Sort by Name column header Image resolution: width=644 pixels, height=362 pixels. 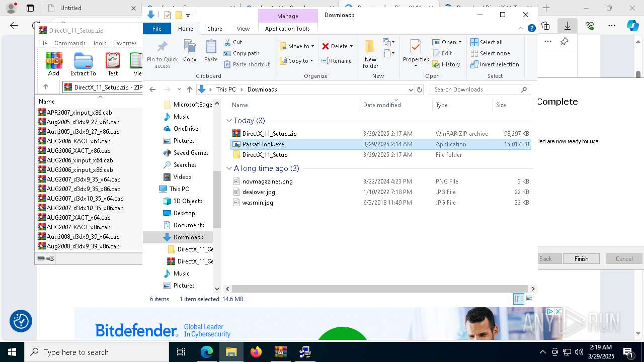click(294, 105)
